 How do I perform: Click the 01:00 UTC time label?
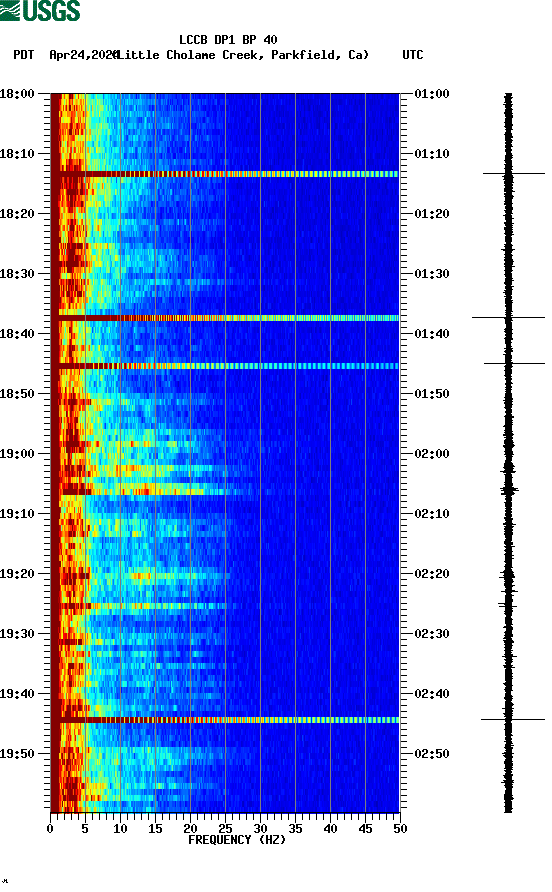click(x=432, y=93)
